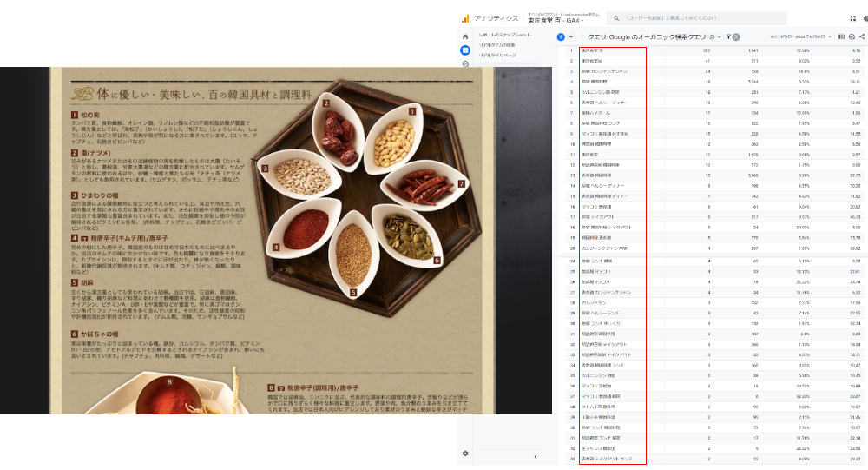Click the Google apps grid icon
The height and width of the screenshot is (470, 868).
pyautogui.click(x=852, y=18)
